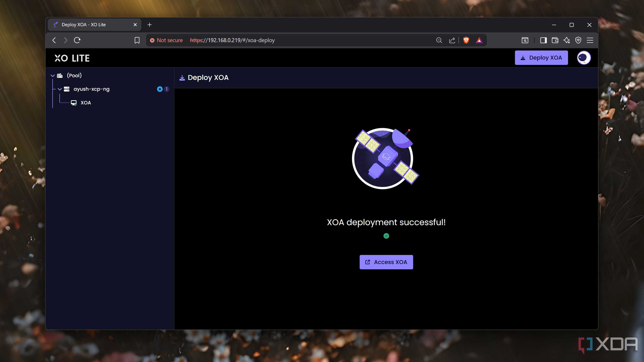Open the user account avatar menu
Image resolution: width=644 pixels, height=362 pixels.
(x=584, y=58)
